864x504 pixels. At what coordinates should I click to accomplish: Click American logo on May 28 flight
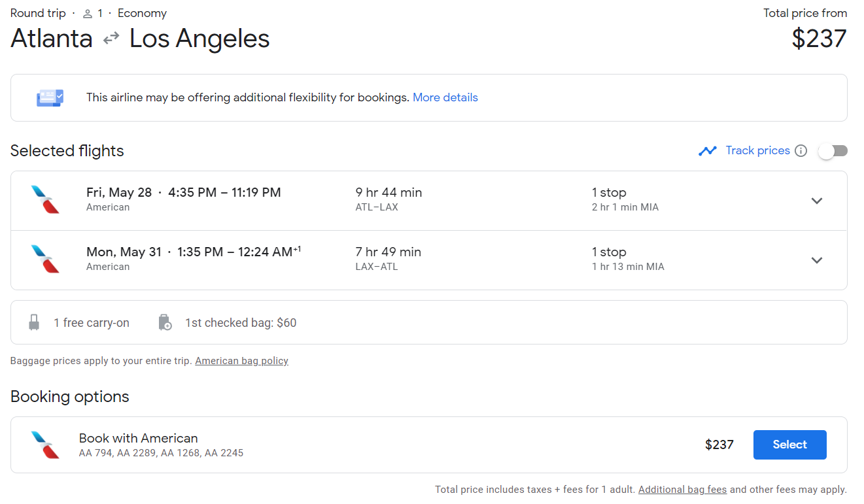pos(45,199)
